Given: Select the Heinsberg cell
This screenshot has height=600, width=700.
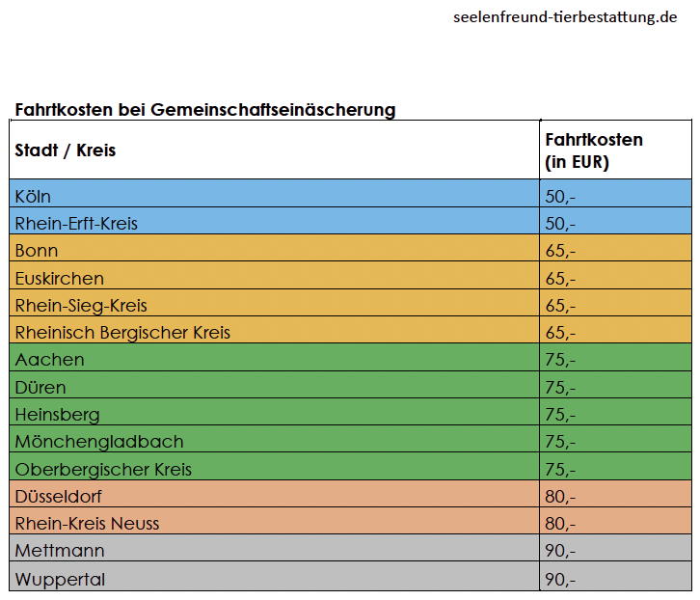Looking at the screenshot, I should 57,415.
